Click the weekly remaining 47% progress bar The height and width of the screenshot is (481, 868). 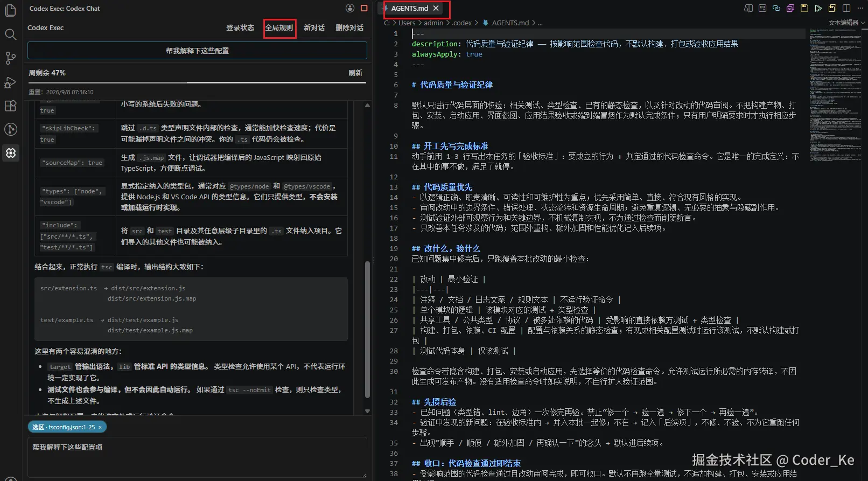(x=197, y=82)
